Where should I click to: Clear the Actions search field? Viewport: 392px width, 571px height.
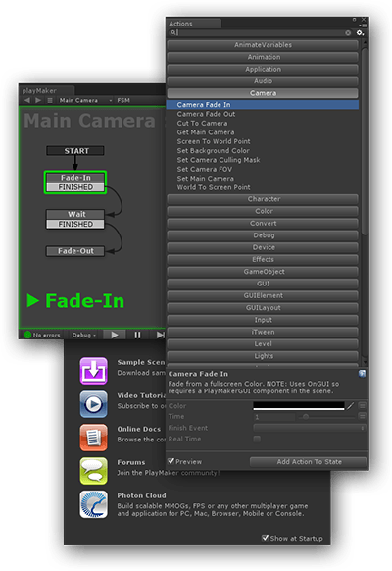click(x=348, y=33)
